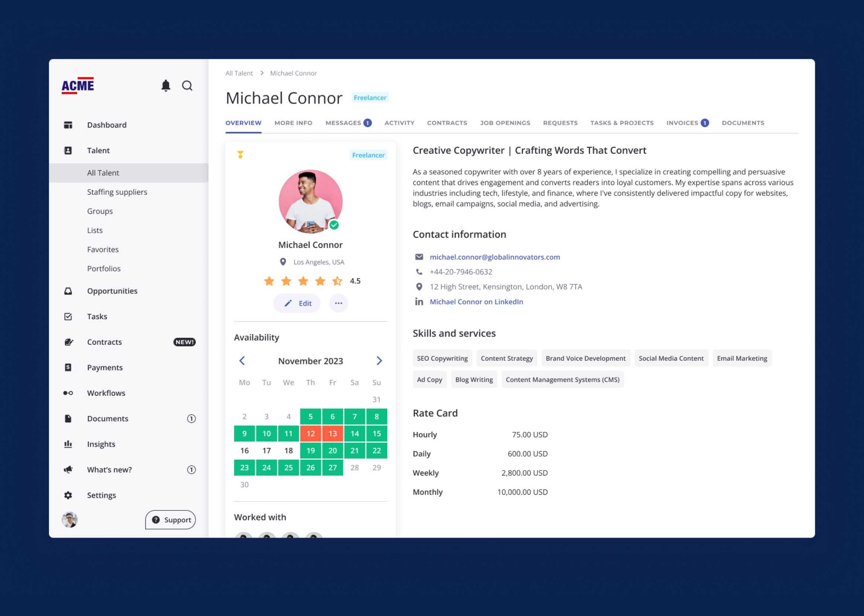Click the Email Marketing skill tag
Screen dimensions: 864x616
[x=742, y=358]
